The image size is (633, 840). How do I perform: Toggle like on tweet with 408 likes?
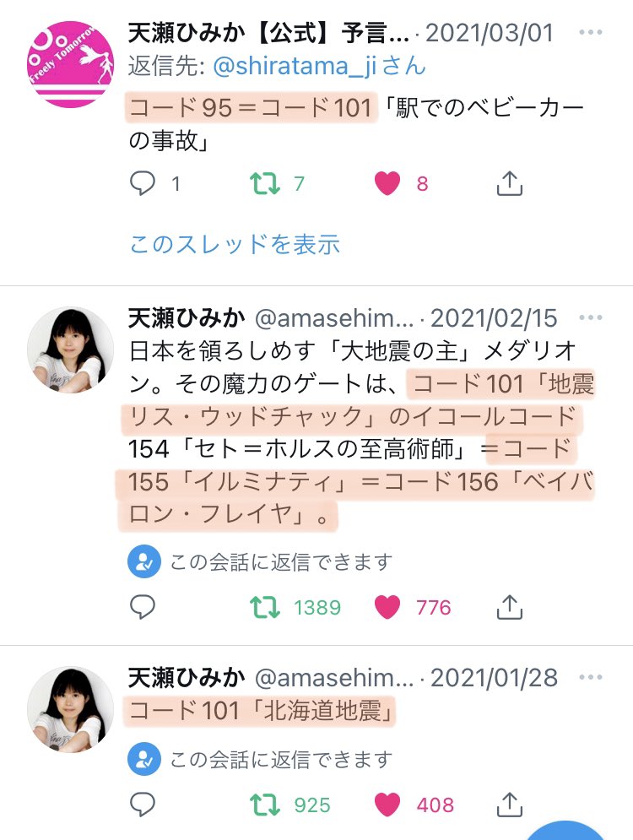387,805
